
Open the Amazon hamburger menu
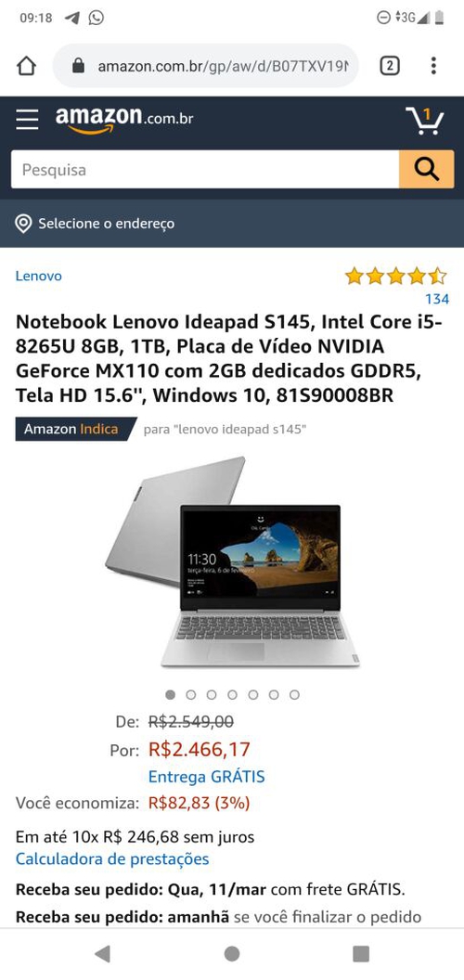27,119
